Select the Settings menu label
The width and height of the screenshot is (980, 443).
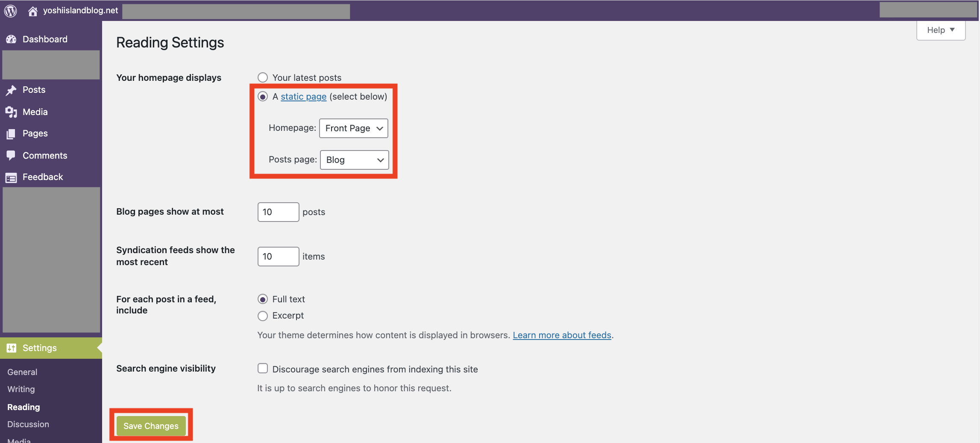(39, 348)
